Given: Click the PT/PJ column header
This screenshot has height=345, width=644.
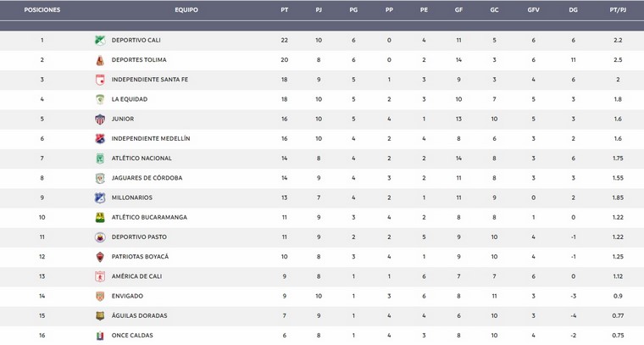Looking at the screenshot, I should 619,10.
